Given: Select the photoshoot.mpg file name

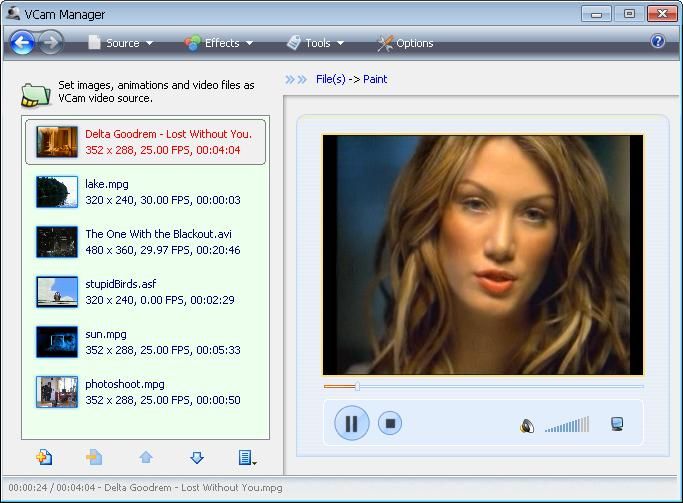Looking at the screenshot, I should 125,384.
